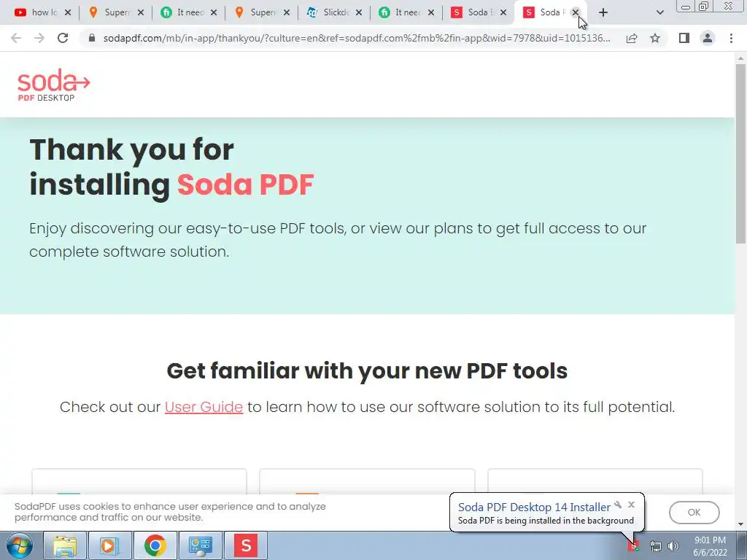Image resolution: width=747 pixels, height=560 pixels.
Task: Open the Chrome profile menu
Action: pos(708,38)
